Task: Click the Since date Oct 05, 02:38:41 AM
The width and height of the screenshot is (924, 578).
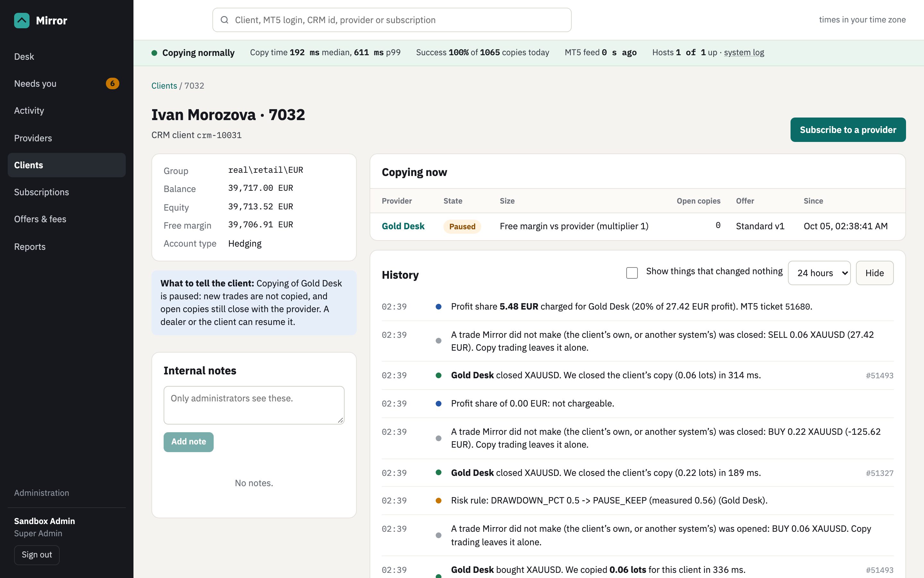Action: (845, 226)
